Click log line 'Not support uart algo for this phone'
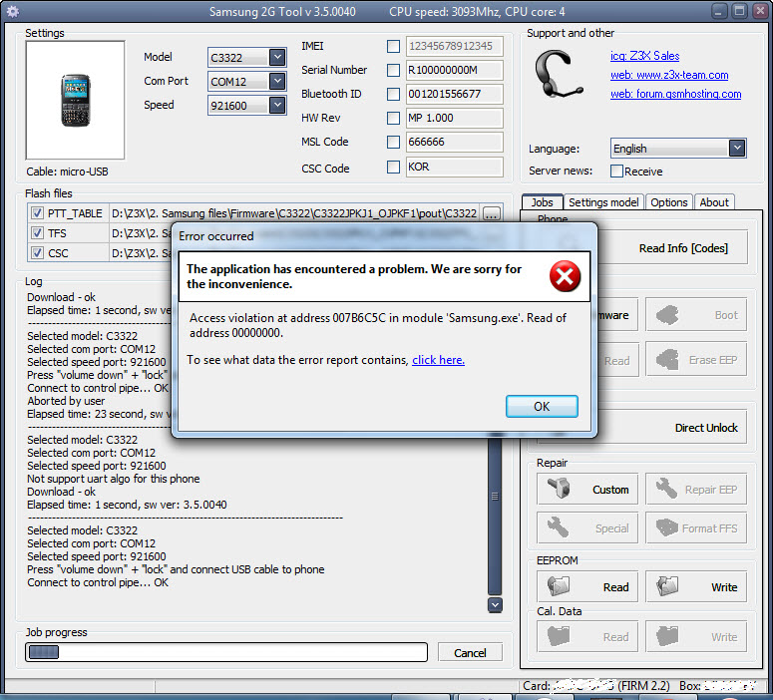Viewport: 773px width, 700px height. (114, 479)
